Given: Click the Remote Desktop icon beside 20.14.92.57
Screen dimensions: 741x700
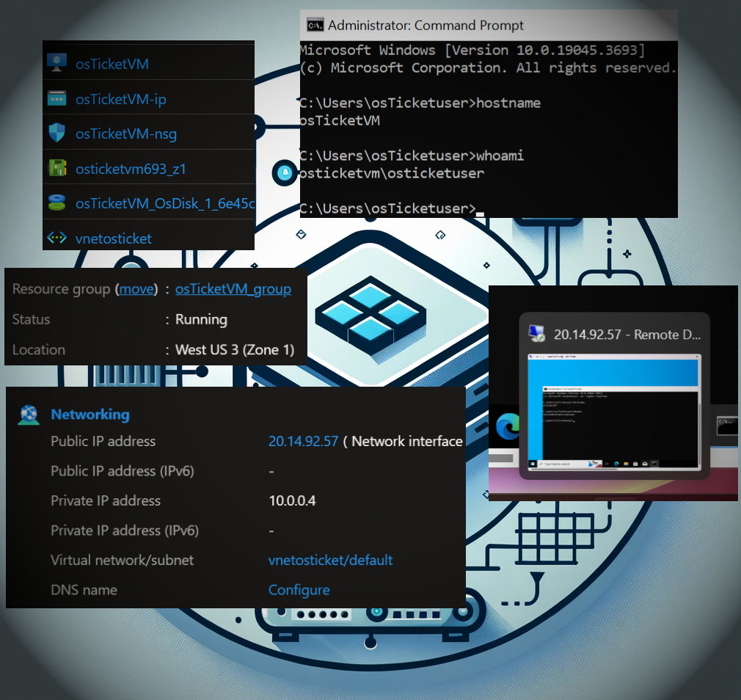Looking at the screenshot, I should tap(536, 333).
